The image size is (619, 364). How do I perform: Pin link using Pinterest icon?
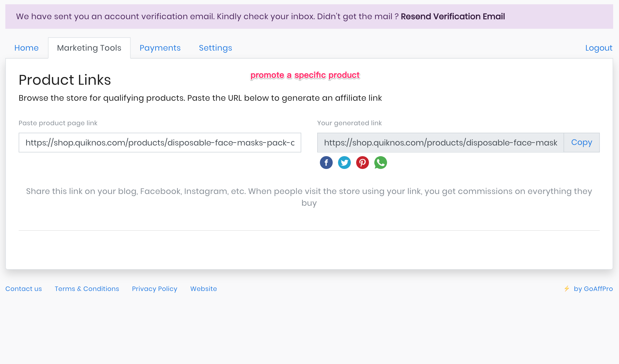362,163
